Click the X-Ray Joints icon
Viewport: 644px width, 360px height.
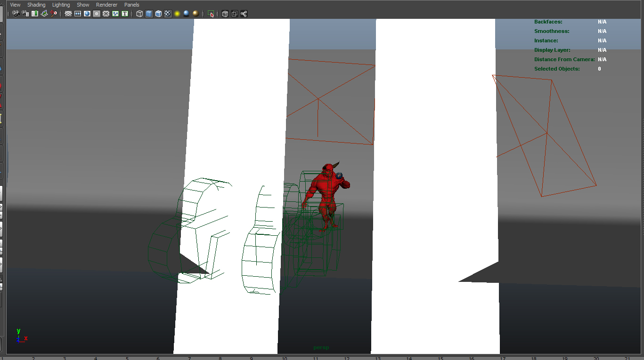click(244, 14)
